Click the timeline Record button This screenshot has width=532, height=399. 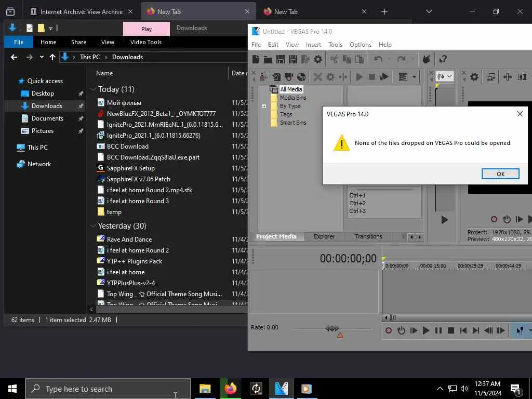point(389,330)
